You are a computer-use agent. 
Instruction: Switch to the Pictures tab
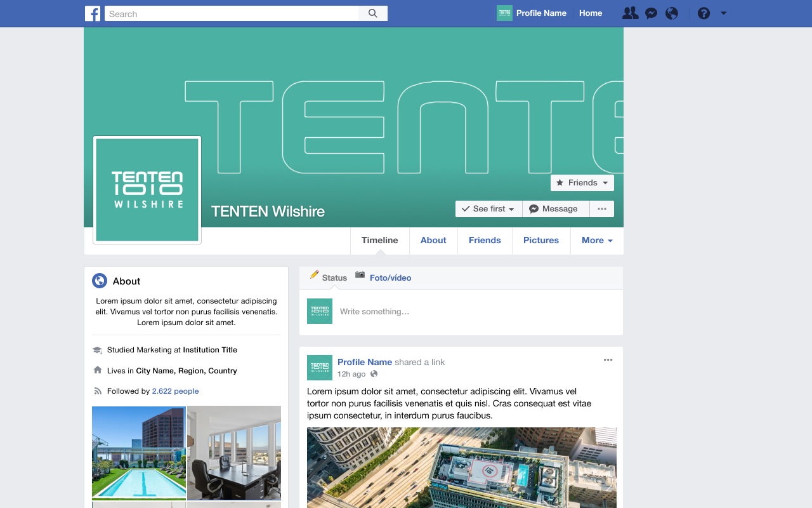point(541,241)
